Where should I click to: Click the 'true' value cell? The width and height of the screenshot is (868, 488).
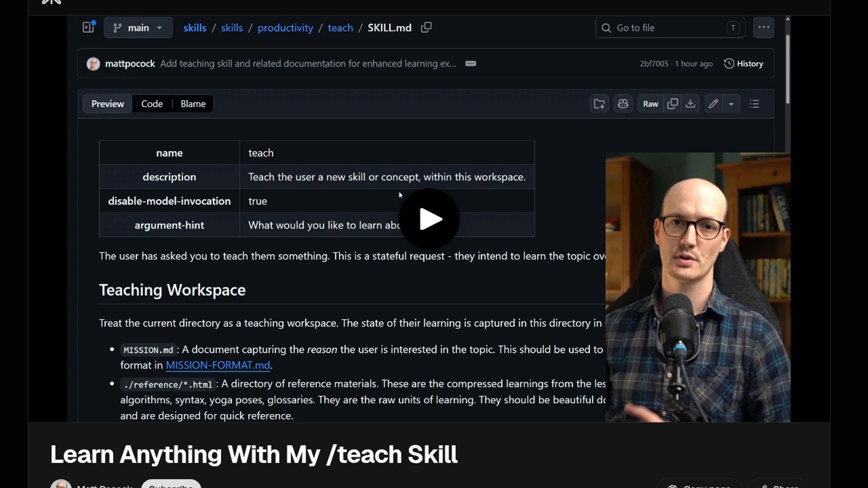[x=387, y=201]
